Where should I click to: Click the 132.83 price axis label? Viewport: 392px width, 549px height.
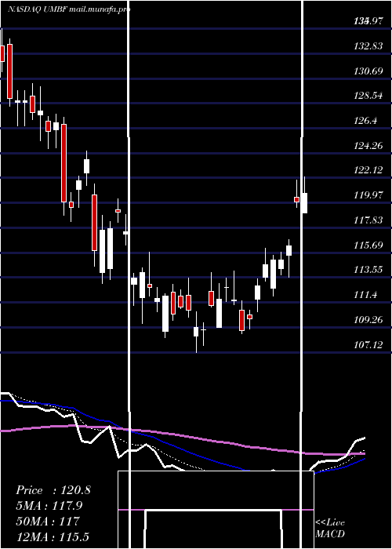[x=368, y=46]
